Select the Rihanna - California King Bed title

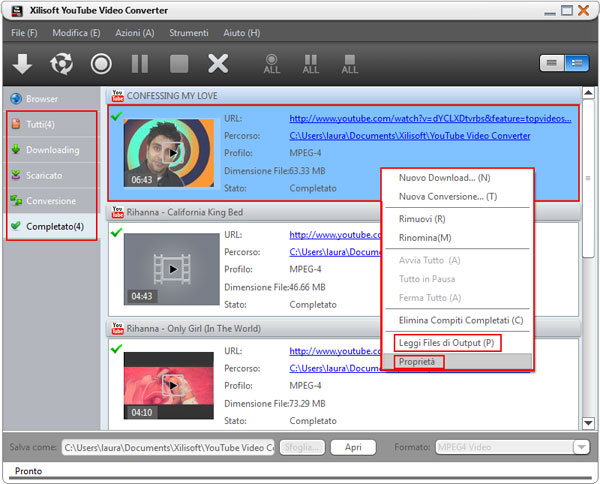pos(185,212)
